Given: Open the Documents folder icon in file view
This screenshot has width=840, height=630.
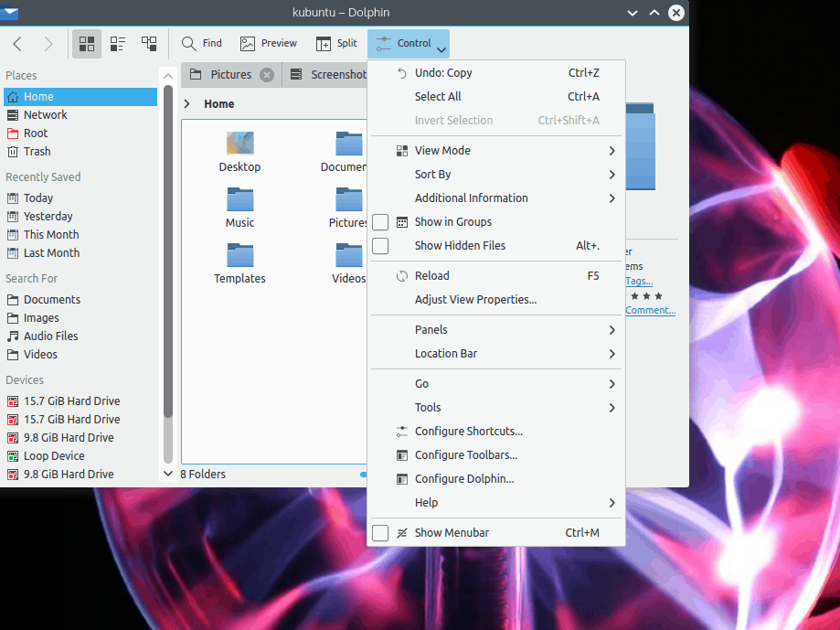Looking at the screenshot, I should [349, 143].
